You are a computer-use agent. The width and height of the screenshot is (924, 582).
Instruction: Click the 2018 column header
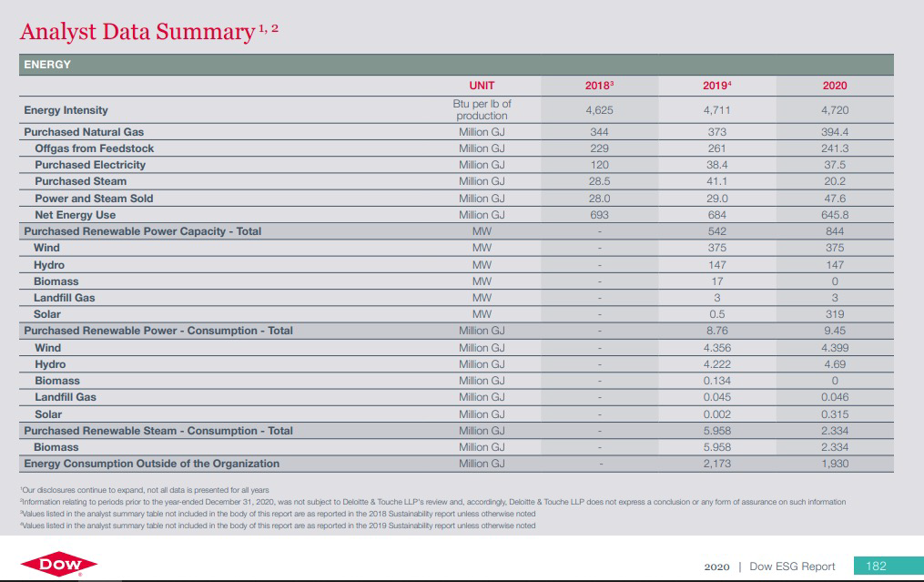pos(599,86)
